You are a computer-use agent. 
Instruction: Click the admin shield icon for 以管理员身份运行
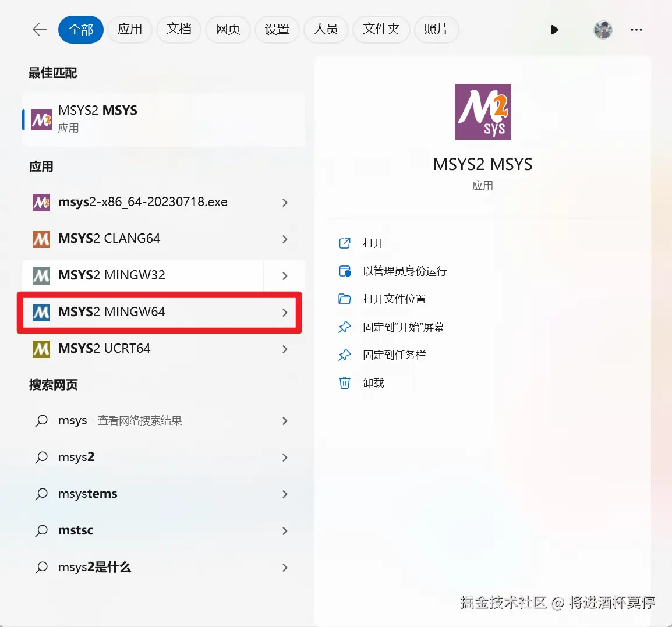[345, 271]
